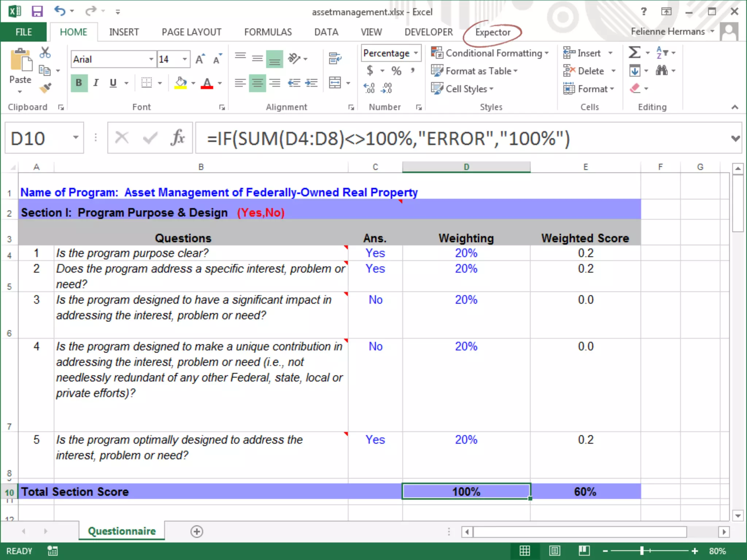Expand the font size dropdown

[185, 59]
